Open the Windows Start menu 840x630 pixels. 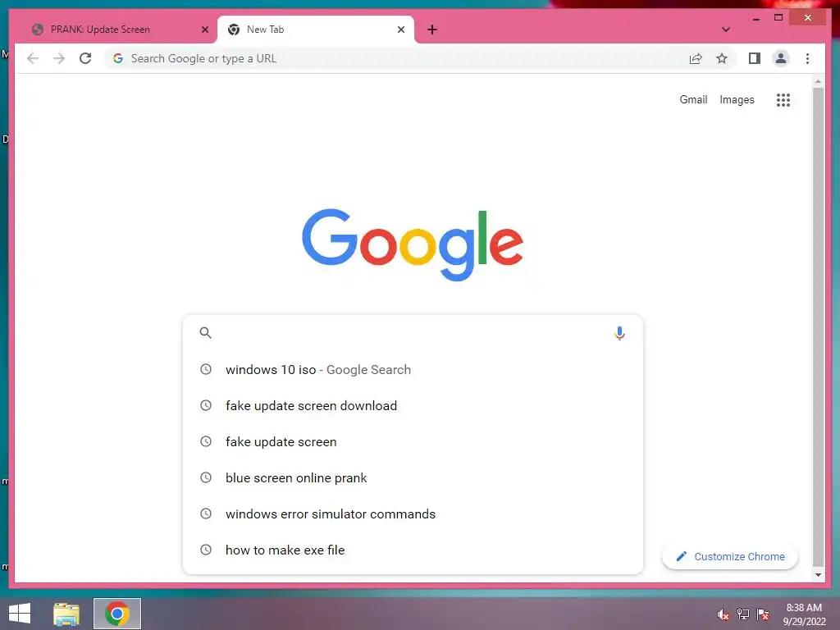(20, 614)
